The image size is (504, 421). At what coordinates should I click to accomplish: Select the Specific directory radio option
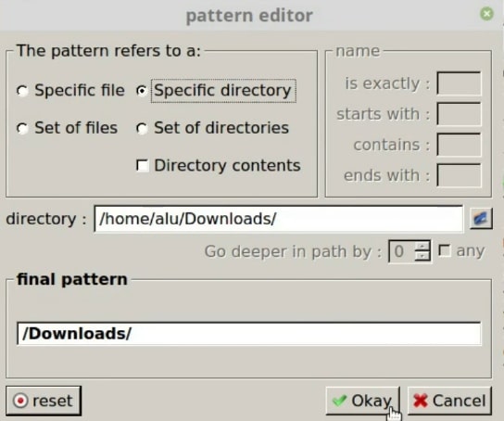click(142, 91)
